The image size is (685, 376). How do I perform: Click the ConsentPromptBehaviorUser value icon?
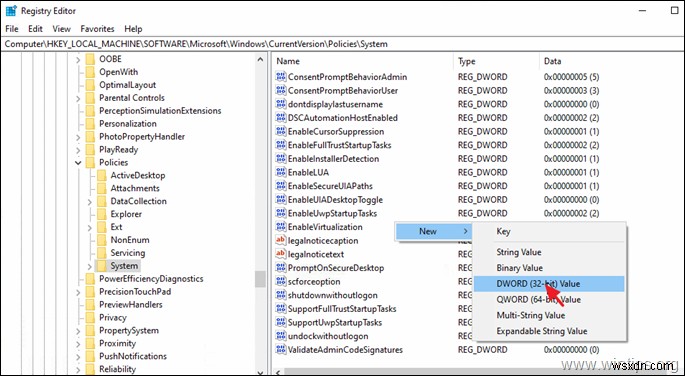[x=280, y=90]
